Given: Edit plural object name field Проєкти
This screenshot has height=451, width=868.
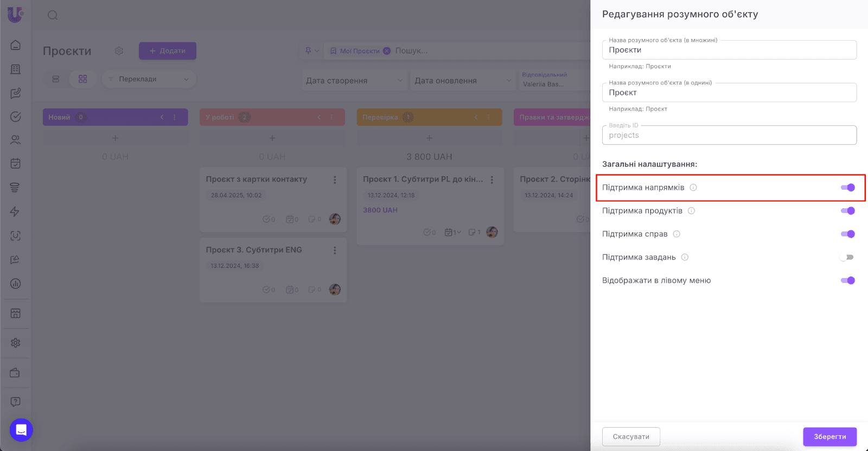Looking at the screenshot, I should tap(729, 50).
